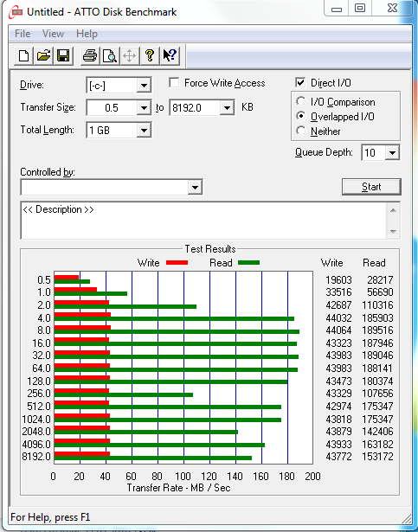Open a benchmark file via folder icon
This screenshot has height=532, width=418.
[x=43, y=55]
